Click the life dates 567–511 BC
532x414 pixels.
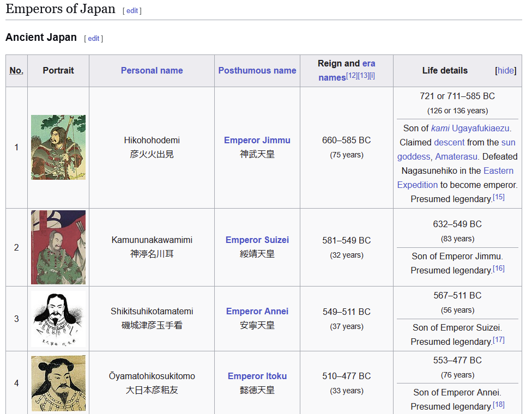pos(457,296)
